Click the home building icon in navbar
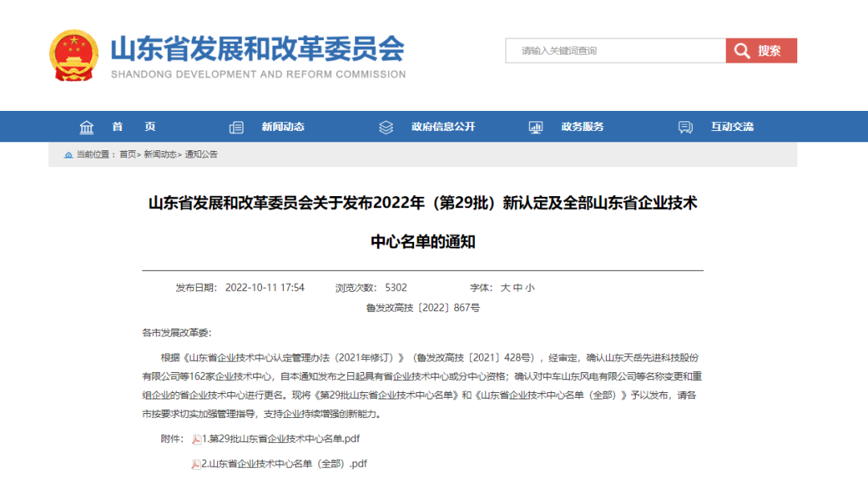 (x=87, y=127)
